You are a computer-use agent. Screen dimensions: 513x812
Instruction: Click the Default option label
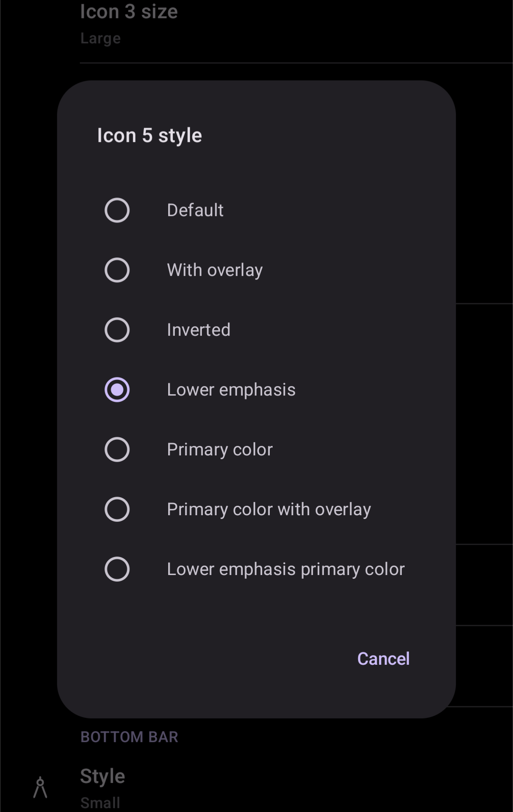click(x=195, y=210)
